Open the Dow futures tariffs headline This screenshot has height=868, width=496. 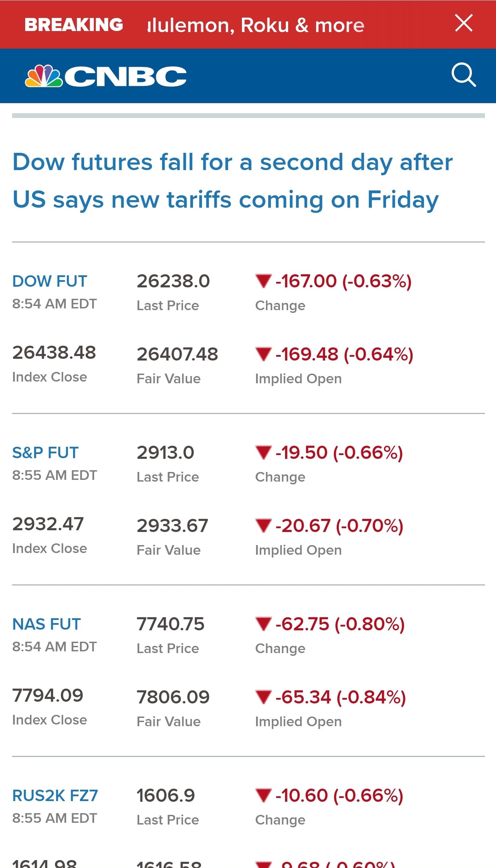click(233, 180)
